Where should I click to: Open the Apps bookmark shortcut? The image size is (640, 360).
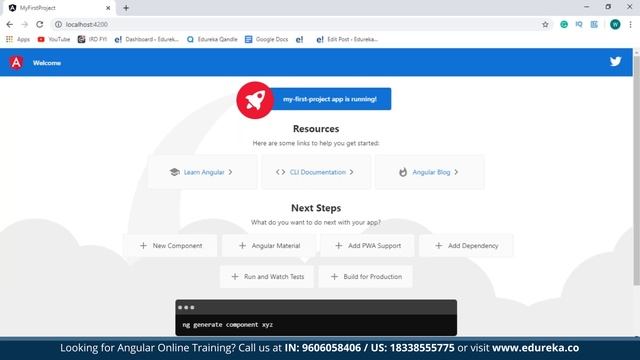[x=18, y=39]
